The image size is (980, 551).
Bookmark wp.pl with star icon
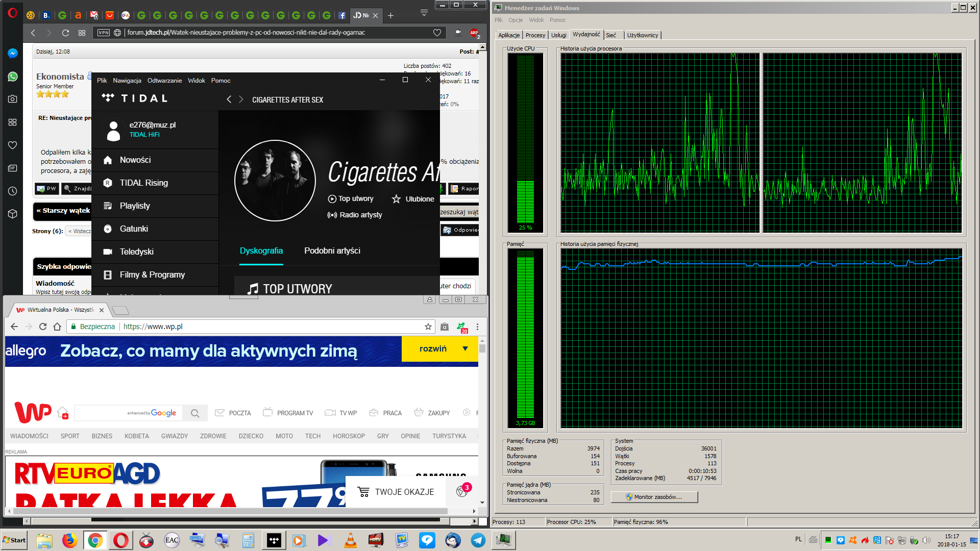click(428, 327)
